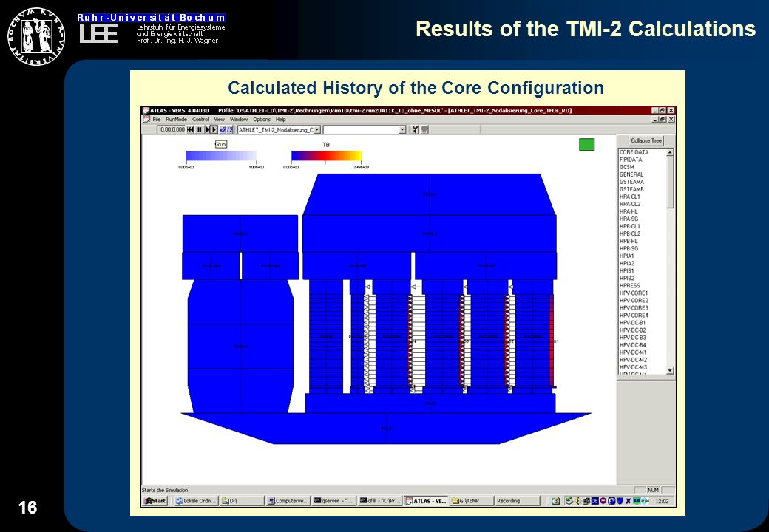Pause the ATLAS simulation
The image size is (769, 532).
(200, 129)
